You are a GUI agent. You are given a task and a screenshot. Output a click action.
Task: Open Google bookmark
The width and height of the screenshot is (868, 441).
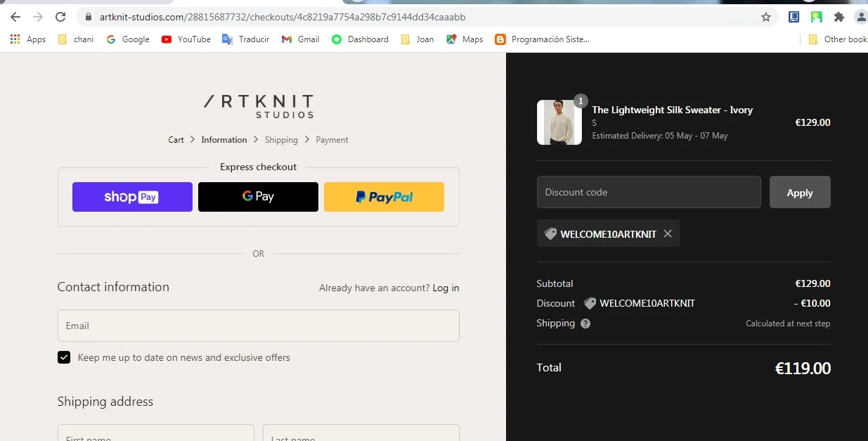128,39
